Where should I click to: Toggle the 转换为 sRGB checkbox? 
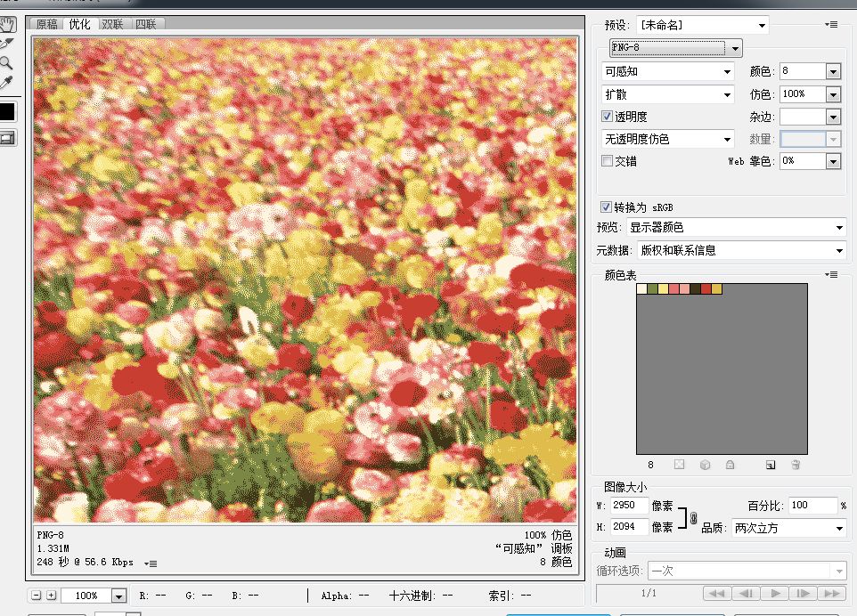608,207
